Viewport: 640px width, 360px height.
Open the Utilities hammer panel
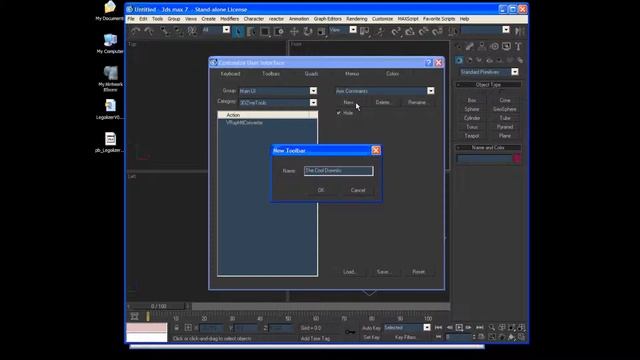pos(518,47)
